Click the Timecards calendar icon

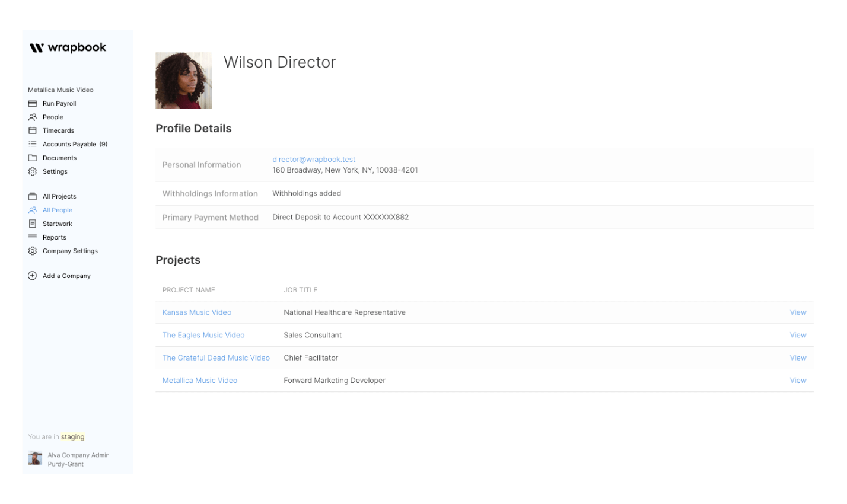coord(33,131)
